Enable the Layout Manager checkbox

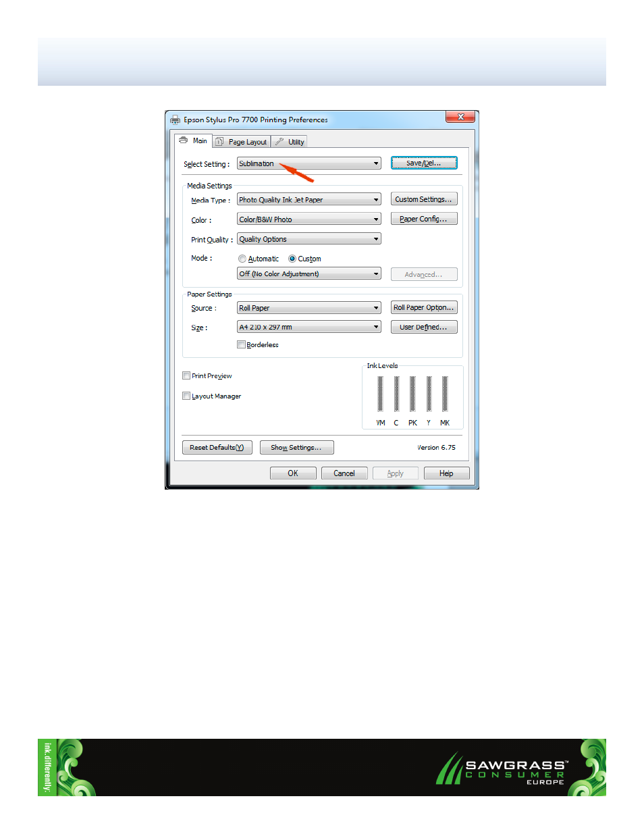point(186,396)
